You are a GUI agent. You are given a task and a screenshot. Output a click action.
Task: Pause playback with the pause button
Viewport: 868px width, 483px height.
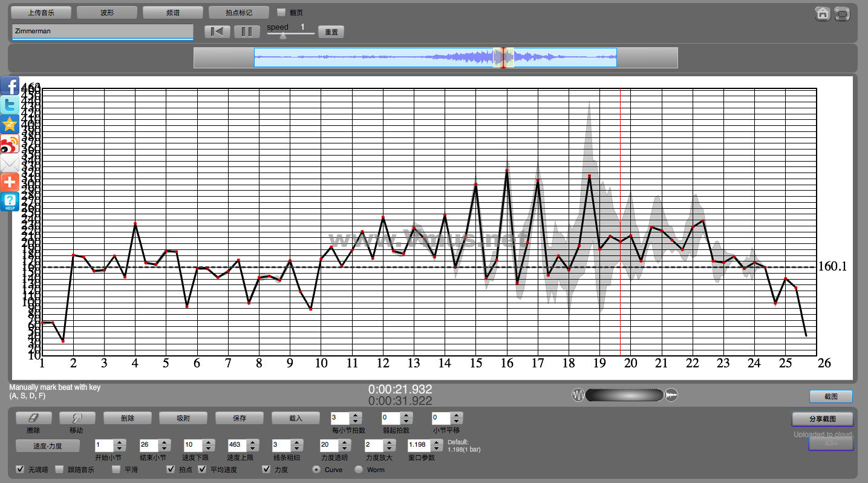point(247,31)
